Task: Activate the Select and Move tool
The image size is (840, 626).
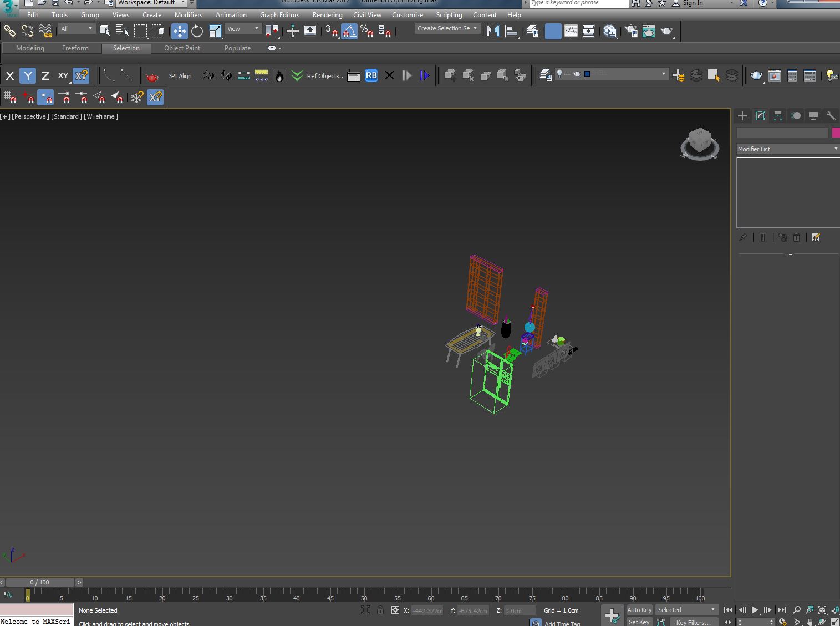Action: pyautogui.click(x=179, y=30)
